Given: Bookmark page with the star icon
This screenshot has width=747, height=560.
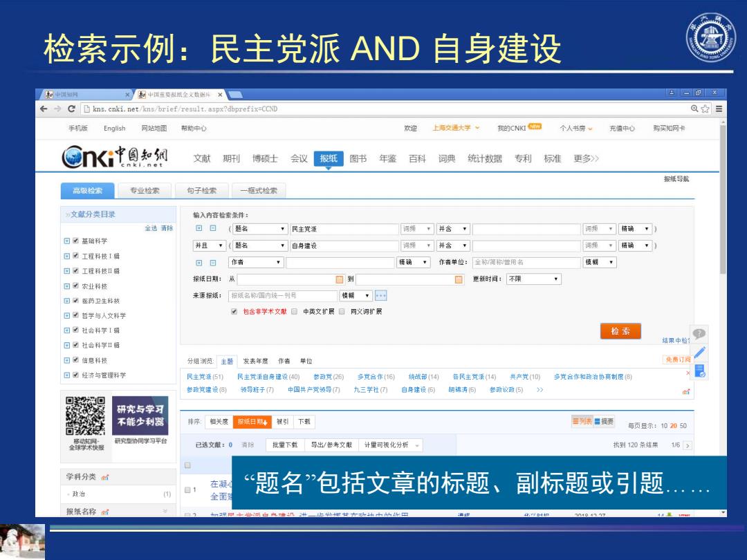Looking at the screenshot, I should coord(705,109).
